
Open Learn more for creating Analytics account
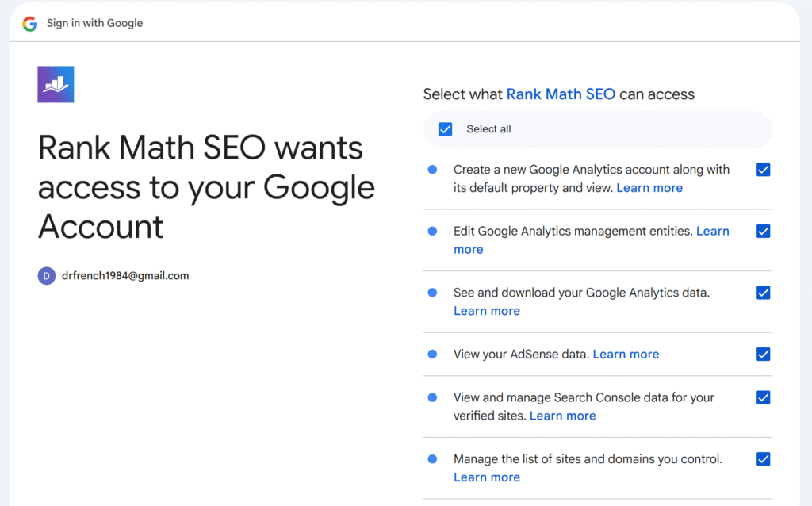pos(649,188)
